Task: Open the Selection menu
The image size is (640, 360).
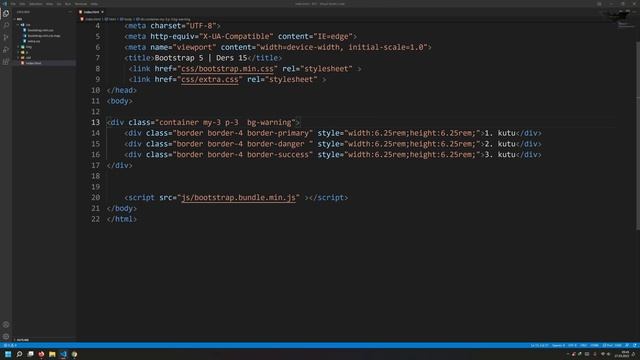Action: (36, 4)
